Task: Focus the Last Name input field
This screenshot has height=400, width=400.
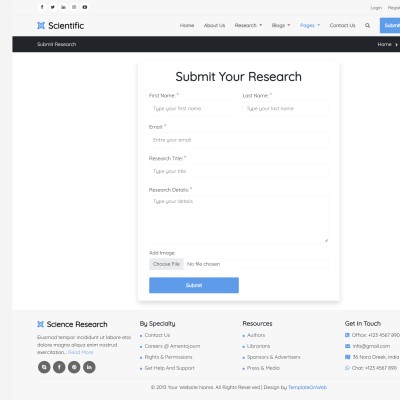Action: pos(285,109)
